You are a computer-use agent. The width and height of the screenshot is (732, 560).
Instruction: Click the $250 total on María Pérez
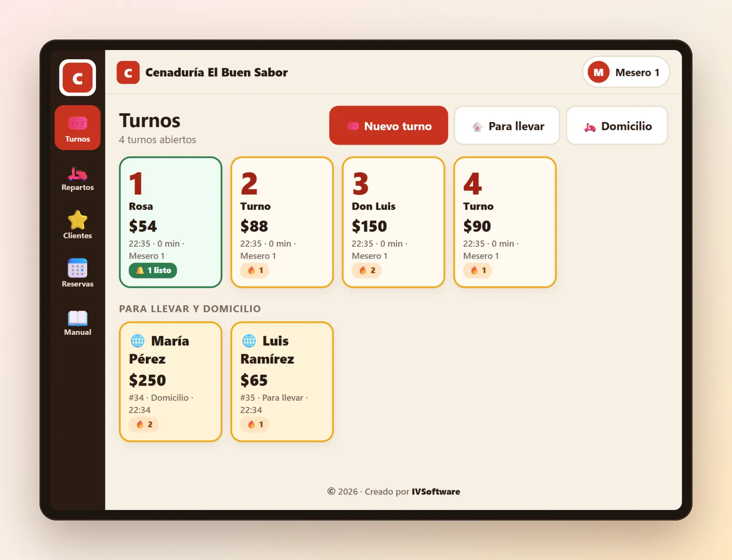tap(147, 381)
